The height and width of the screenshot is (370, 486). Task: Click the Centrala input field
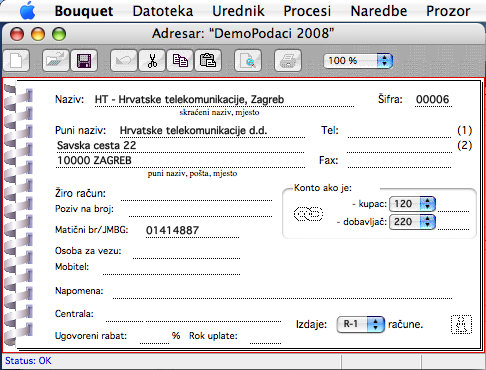click(193, 315)
